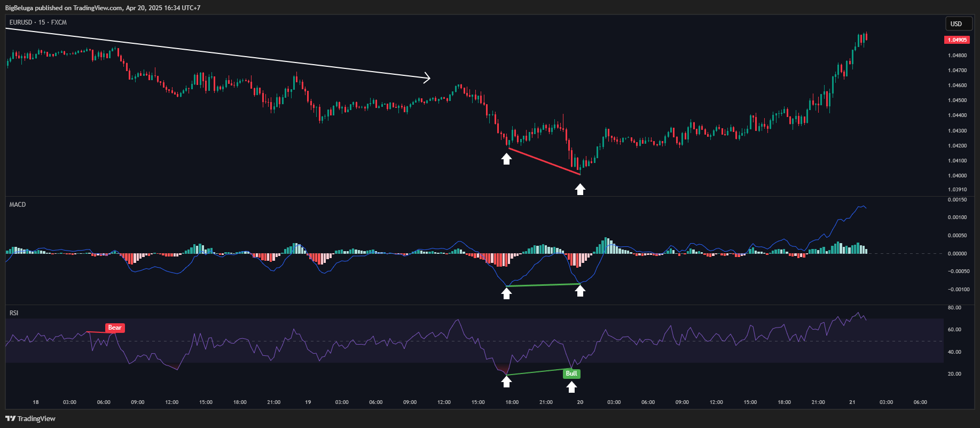Click the 0.00150 MACD scale value
The height and width of the screenshot is (428, 980).
coord(957,200)
